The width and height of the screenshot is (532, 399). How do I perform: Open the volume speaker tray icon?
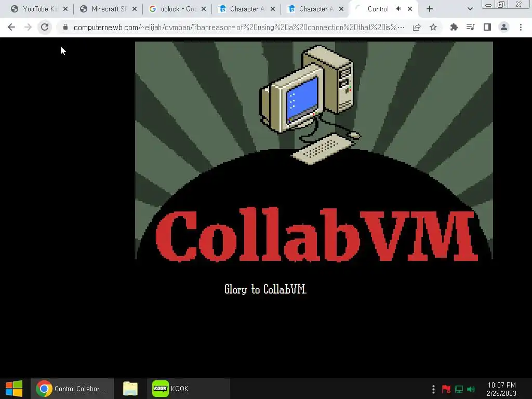[x=471, y=389]
